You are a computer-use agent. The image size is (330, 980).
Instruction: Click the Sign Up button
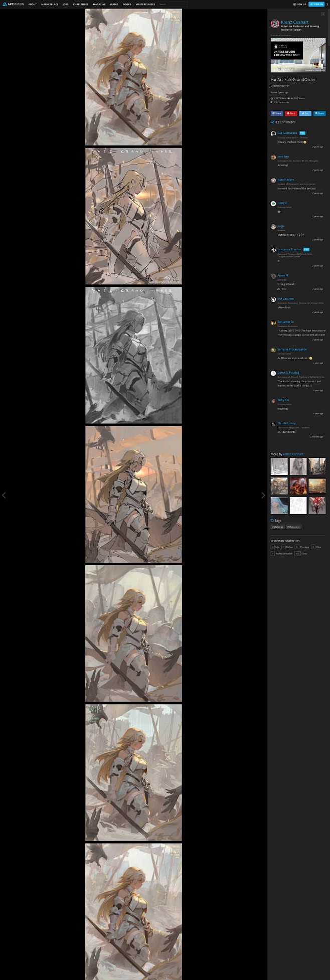pyautogui.click(x=300, y=4)
